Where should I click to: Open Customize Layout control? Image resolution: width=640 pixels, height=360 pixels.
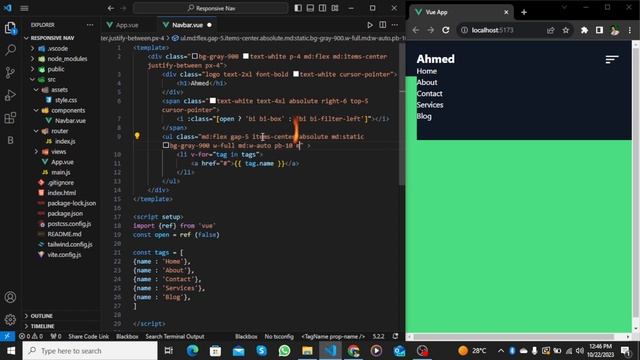click(335, 8)
